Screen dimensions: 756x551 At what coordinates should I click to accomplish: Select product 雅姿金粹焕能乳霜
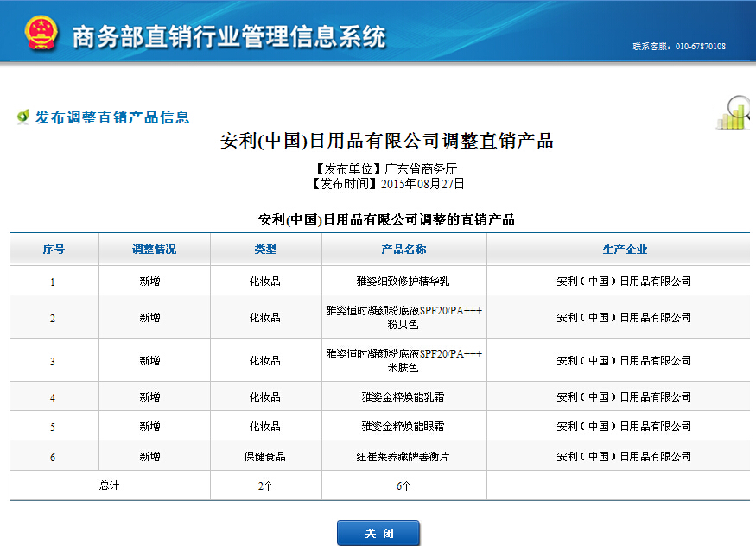pyautogui.click(x=403, y=397)
